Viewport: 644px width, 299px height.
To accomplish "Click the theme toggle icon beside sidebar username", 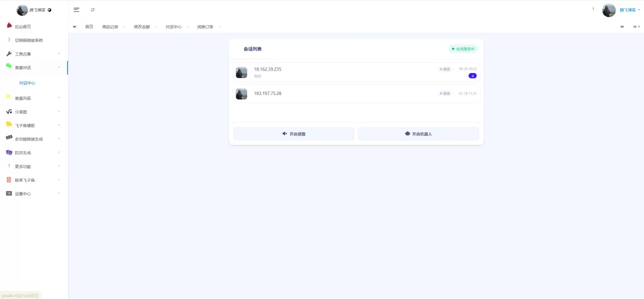I will (x=50, y=10).
